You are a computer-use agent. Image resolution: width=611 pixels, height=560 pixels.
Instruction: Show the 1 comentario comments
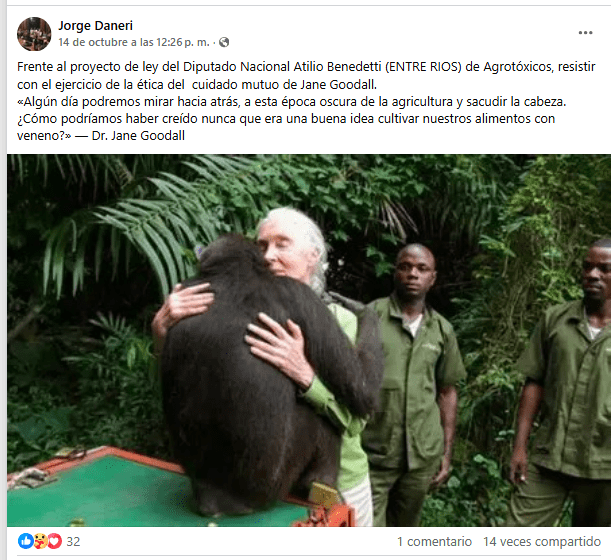(x=434, y=541)
